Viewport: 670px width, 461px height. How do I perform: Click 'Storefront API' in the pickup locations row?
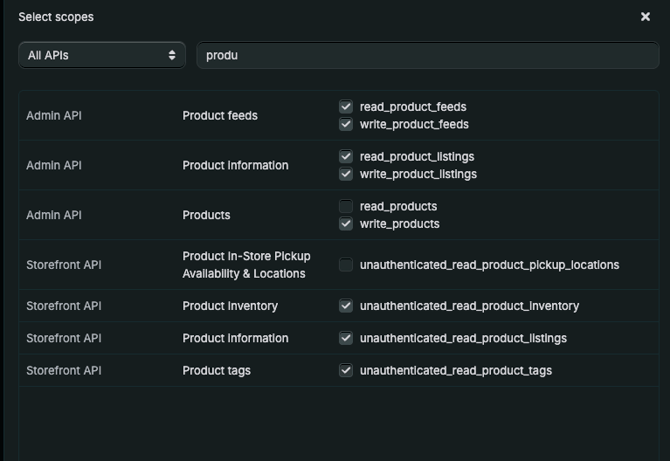64,265
